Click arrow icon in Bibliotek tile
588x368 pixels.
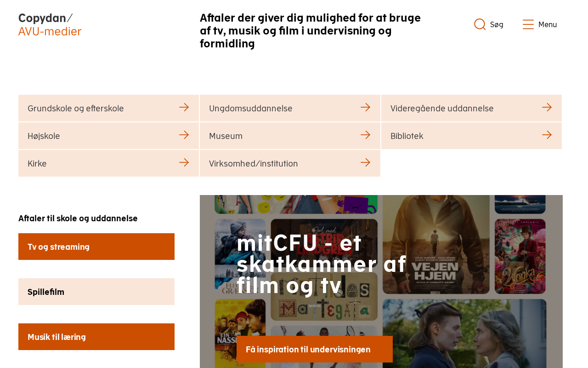[x=547, y=135]
